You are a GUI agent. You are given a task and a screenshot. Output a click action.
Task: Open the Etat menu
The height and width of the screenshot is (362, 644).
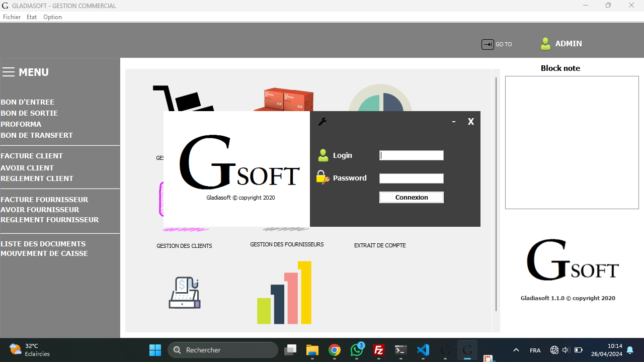coord(31,17)
